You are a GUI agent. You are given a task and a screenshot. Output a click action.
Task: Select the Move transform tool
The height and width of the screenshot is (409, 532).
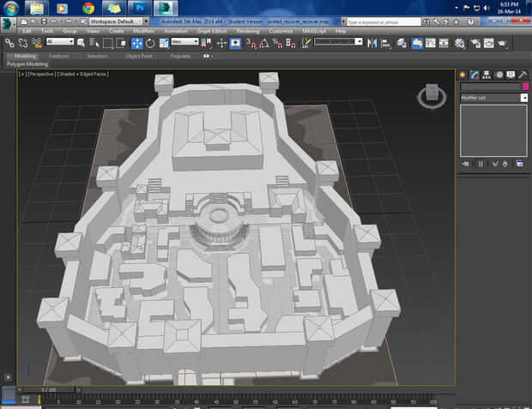click(136, 42)
